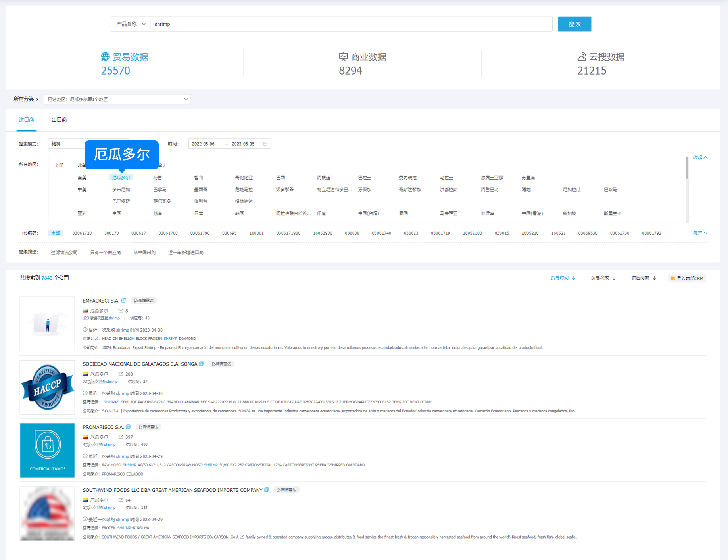This screenshot has width=728, height=560.
Task: Click the copy icon beside EMPACRECI S.A.
Action: pos(124,301)
